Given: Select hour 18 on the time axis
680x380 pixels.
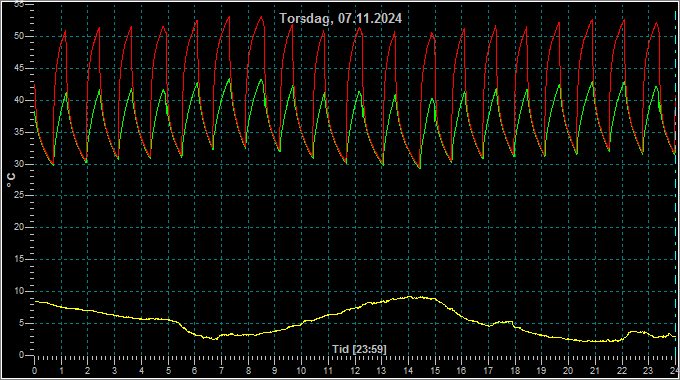Looking at the screenshot, I should pos(515,371).
